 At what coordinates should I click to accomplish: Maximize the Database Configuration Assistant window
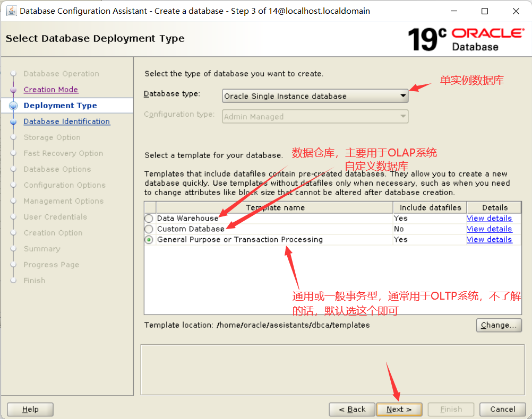pos(485,11)
